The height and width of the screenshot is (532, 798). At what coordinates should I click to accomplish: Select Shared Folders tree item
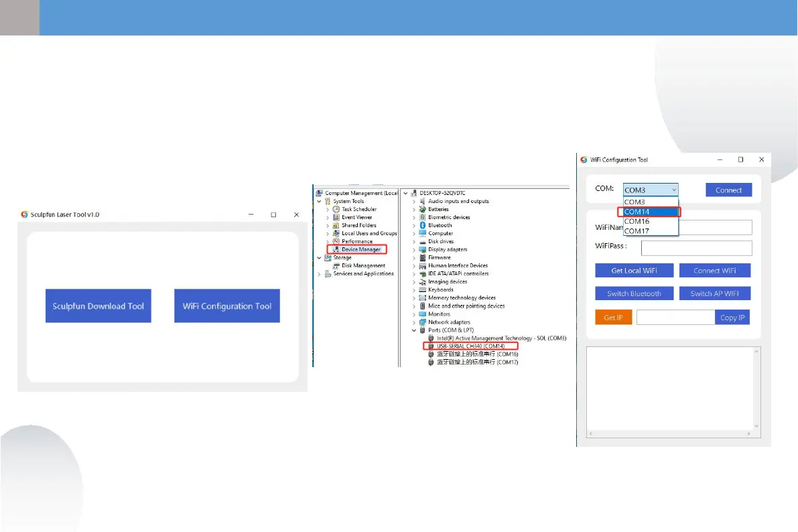(358, 226)
